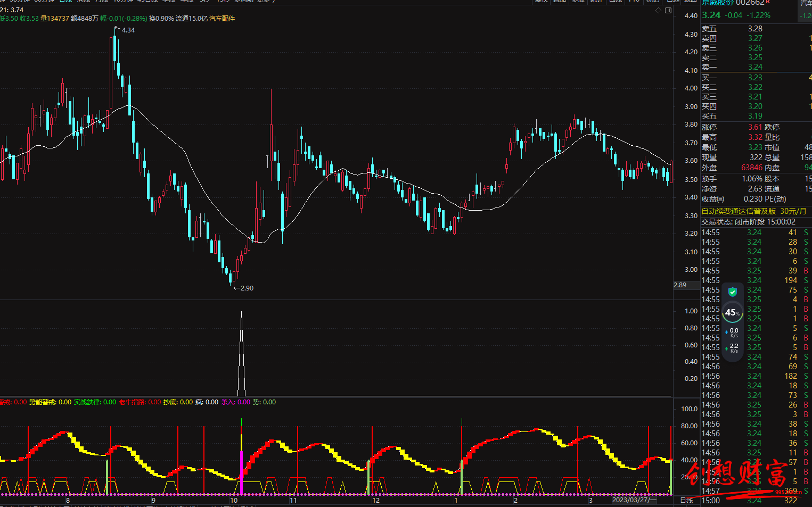Click the 自动续费通达信普及版 30元/月 promotion link
Screen dimensions: 812x507
tap(754, 211)
